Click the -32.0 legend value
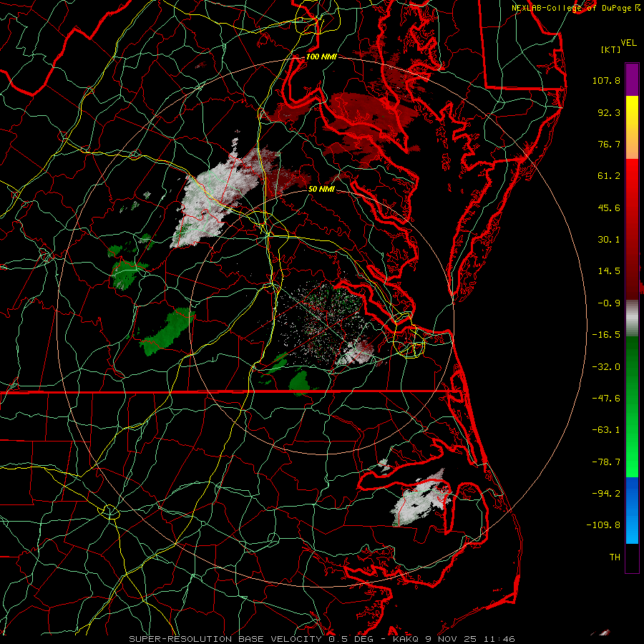 point(606,367)
